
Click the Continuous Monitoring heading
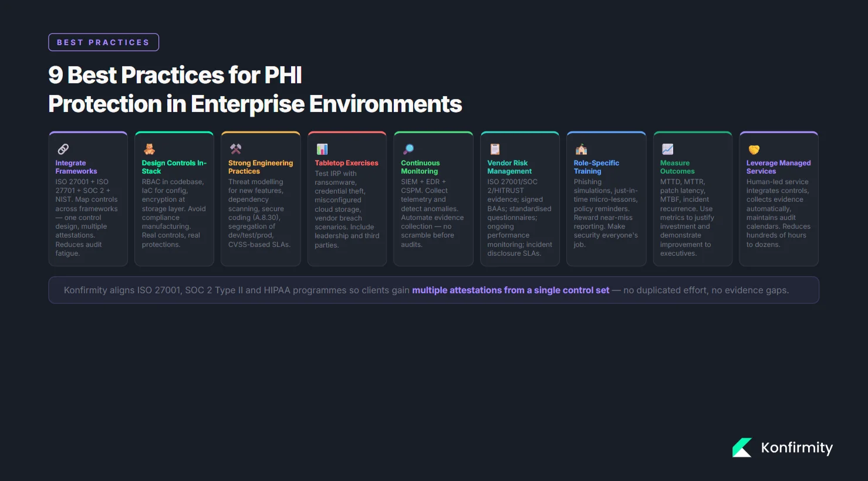pyautogui.click(x=420, y=167)
